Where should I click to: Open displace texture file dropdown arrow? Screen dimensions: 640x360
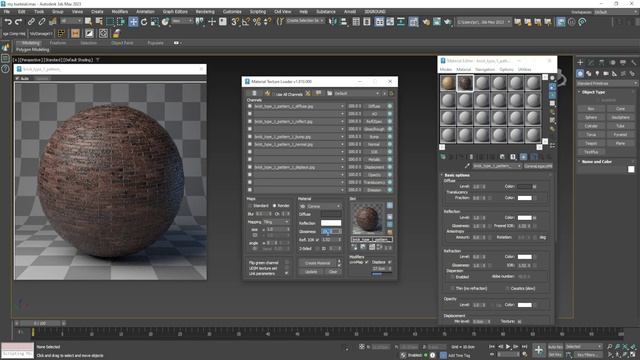coord(342,167)
